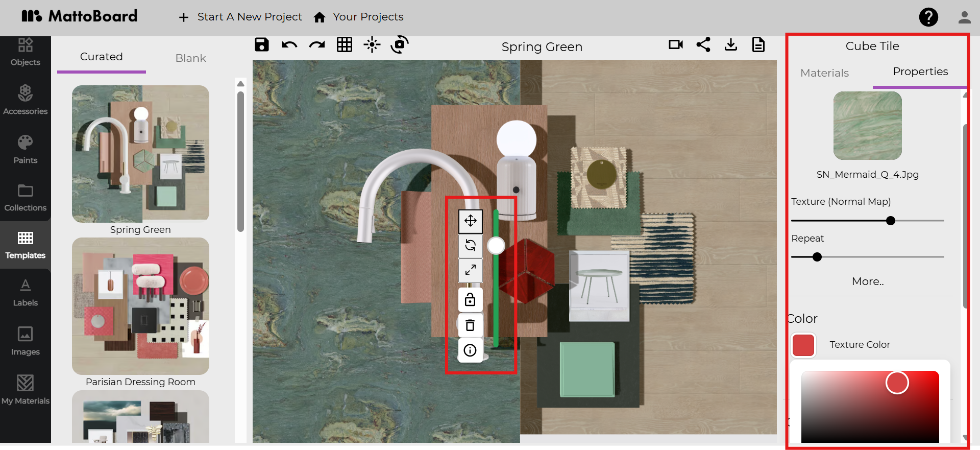Viewport: 980px width, 450px height.
Task: Open the Paints sidebar panel
Action: 26,149
